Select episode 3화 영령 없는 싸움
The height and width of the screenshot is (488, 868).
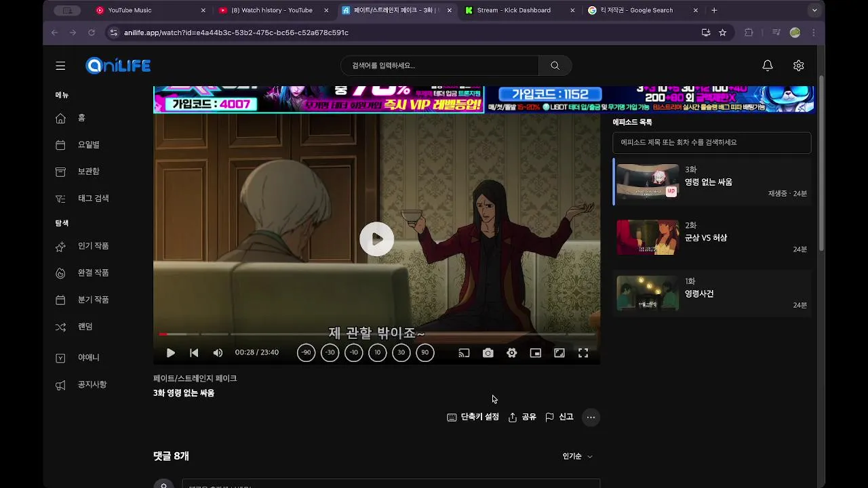[x=711, y=182]
